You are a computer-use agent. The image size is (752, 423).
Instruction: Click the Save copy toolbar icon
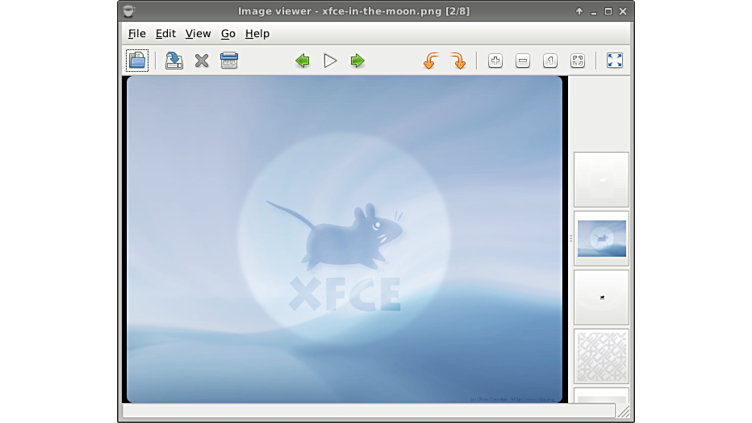tap(174, 61)
